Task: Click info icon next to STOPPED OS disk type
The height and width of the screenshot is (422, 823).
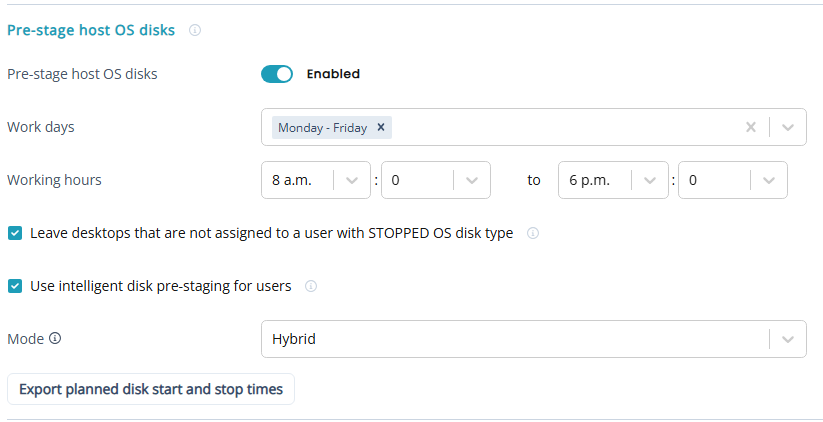Action: (x=533, y=233)
